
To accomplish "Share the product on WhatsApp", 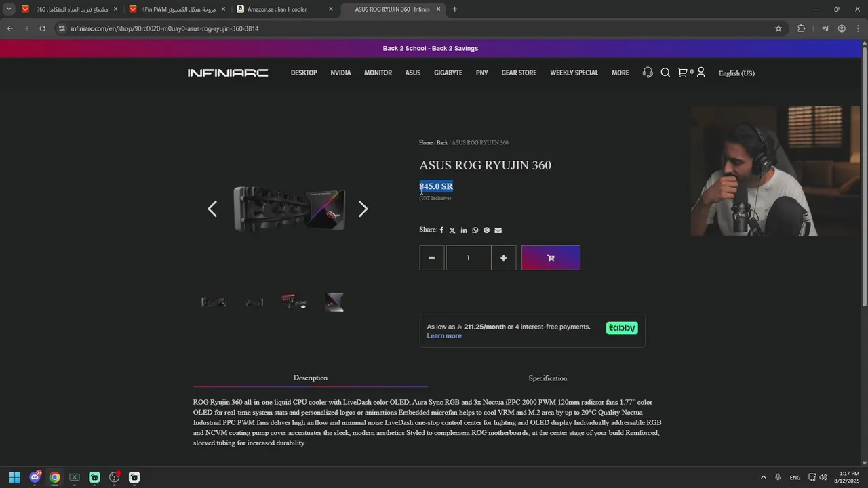I will [x=475, y=230].
